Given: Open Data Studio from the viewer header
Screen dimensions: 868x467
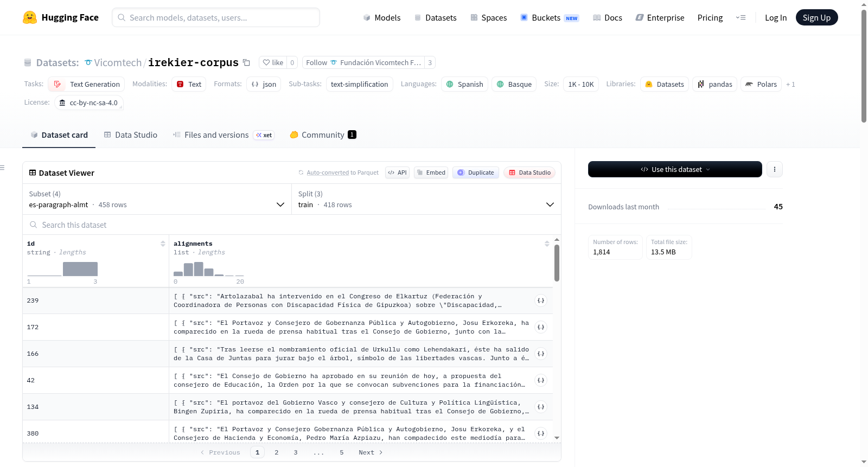Looking at the screenshot, I should click(529, 172).
